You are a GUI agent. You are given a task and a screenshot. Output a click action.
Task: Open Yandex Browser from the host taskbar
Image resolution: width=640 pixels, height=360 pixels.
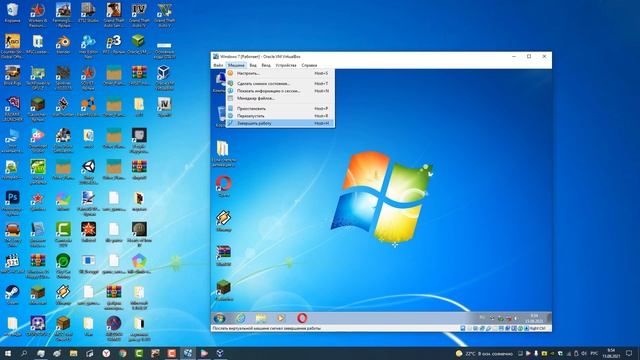pos(106,353)
